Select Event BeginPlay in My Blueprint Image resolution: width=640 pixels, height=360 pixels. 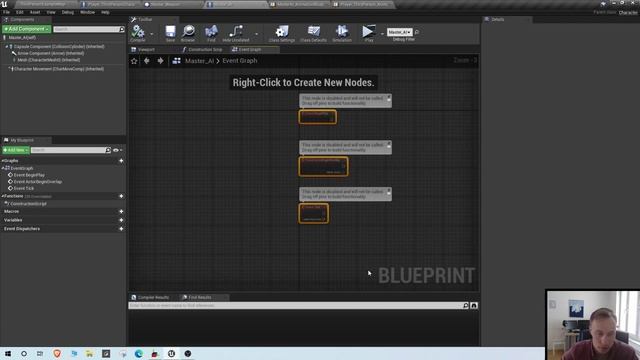click(x=29, y=175)
